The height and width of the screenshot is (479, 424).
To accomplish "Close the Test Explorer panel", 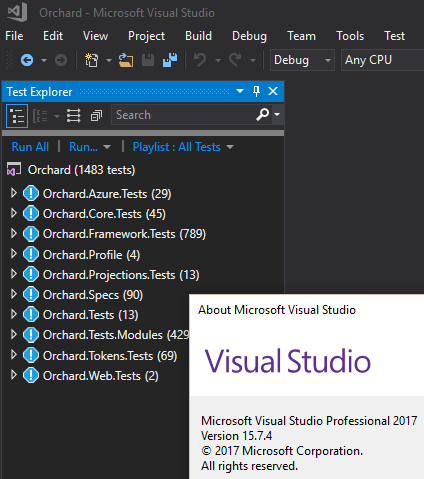I will 273,91.
